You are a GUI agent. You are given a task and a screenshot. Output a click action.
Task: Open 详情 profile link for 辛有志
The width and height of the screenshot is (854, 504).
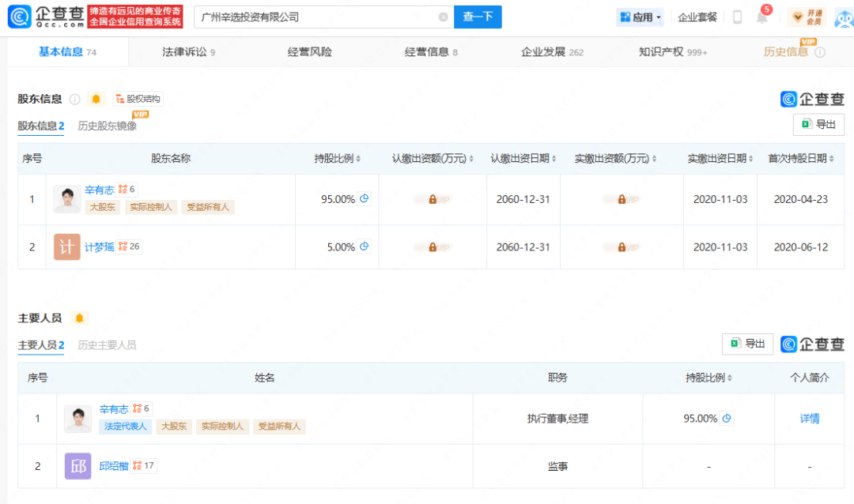point(809,419)
